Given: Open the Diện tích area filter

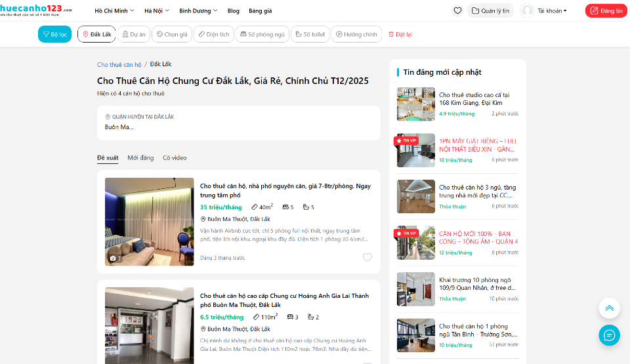Looking at the screenshot, I should (214, 34).
